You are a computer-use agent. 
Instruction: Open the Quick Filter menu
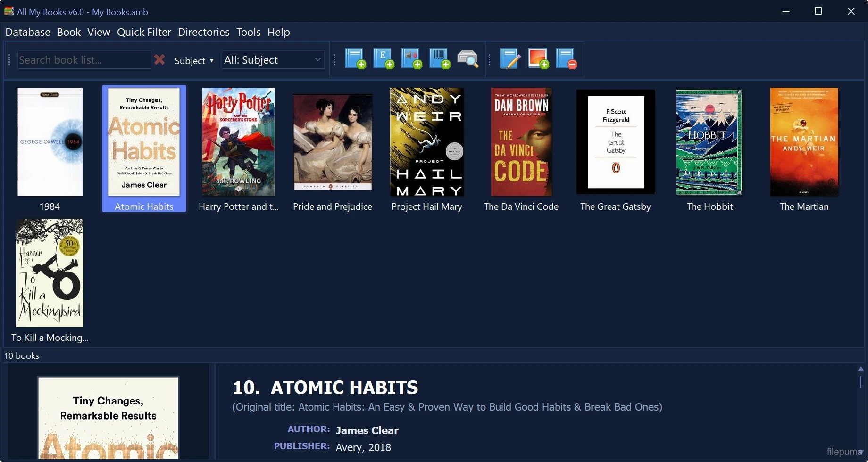[144, 32]
